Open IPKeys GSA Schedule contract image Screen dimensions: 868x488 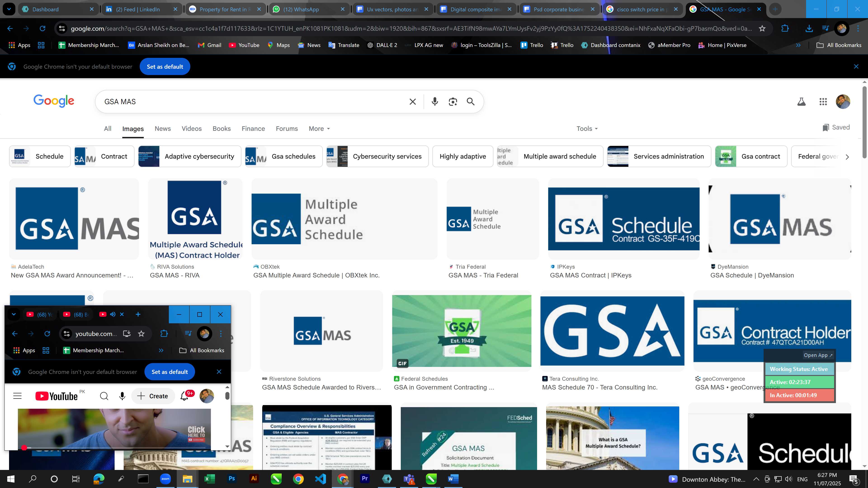624,219
